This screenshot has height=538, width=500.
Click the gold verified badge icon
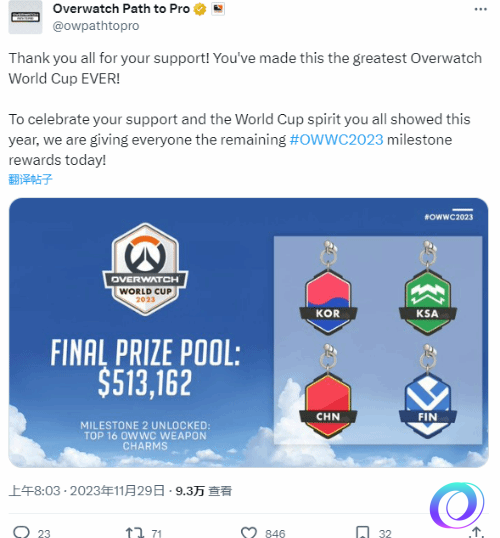pos(200,9)
